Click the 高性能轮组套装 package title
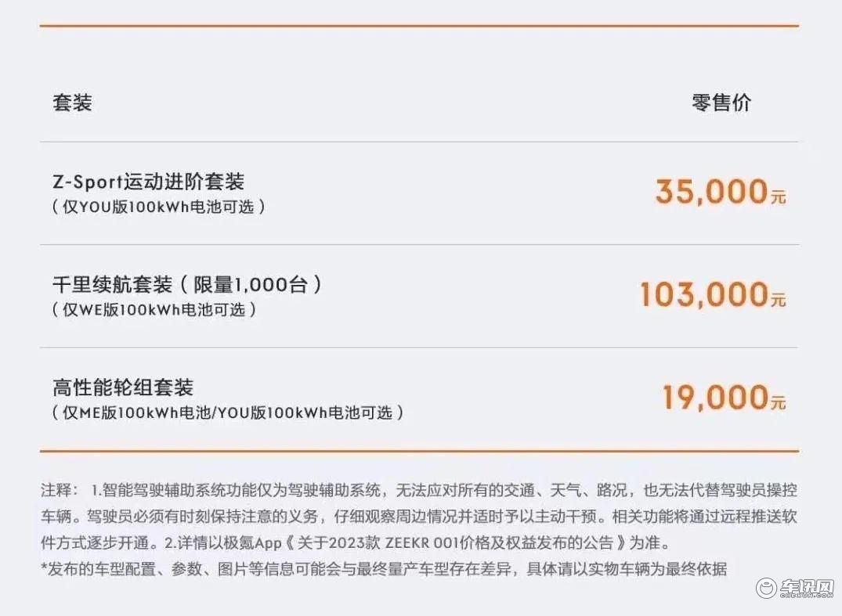The height and width of the screenshot is (616, 842). 123,387
